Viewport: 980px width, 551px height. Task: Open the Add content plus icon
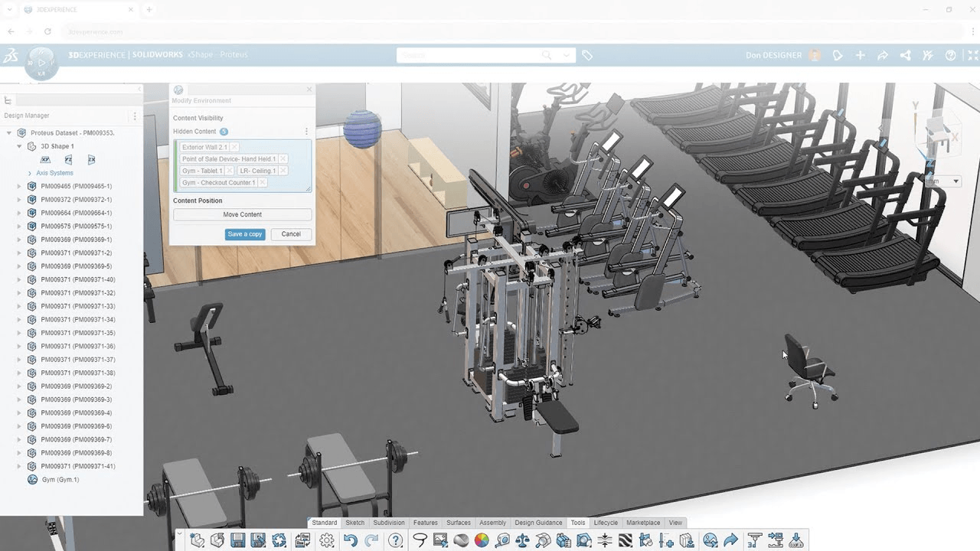(861, 54)
